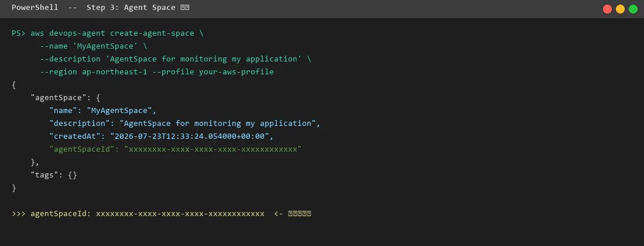Viewport: 644px width, 246px height.
Task: Click the opening brace of the JSON output
Action: click(14, 84)
